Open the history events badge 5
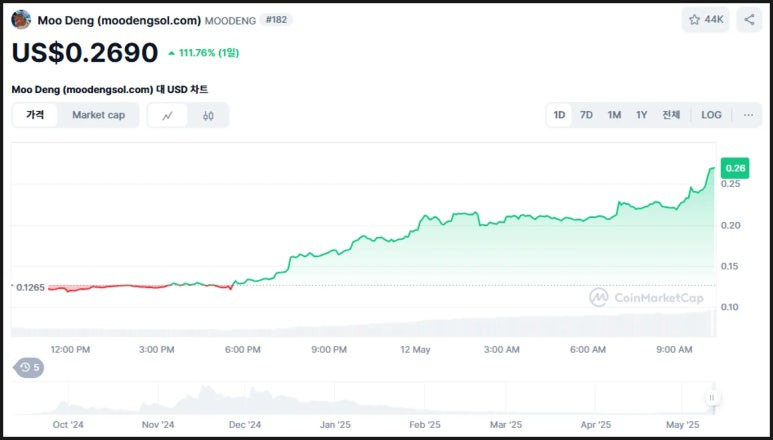The image size is (773, 440). point(30,368)
